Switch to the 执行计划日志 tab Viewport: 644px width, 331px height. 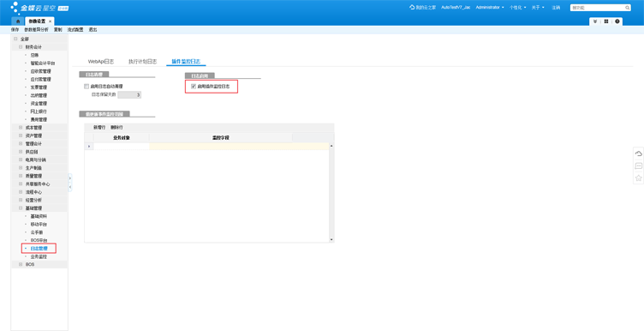(142, 62)
